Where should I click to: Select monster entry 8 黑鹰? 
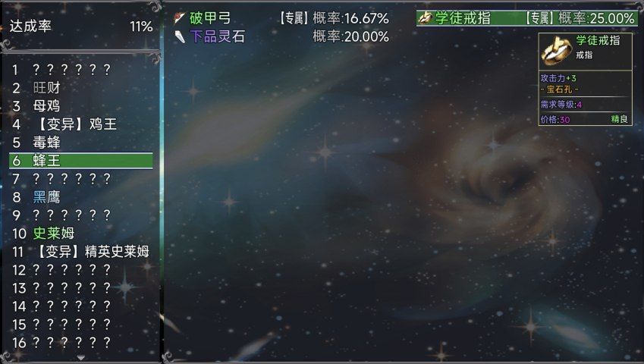(81, 197)
